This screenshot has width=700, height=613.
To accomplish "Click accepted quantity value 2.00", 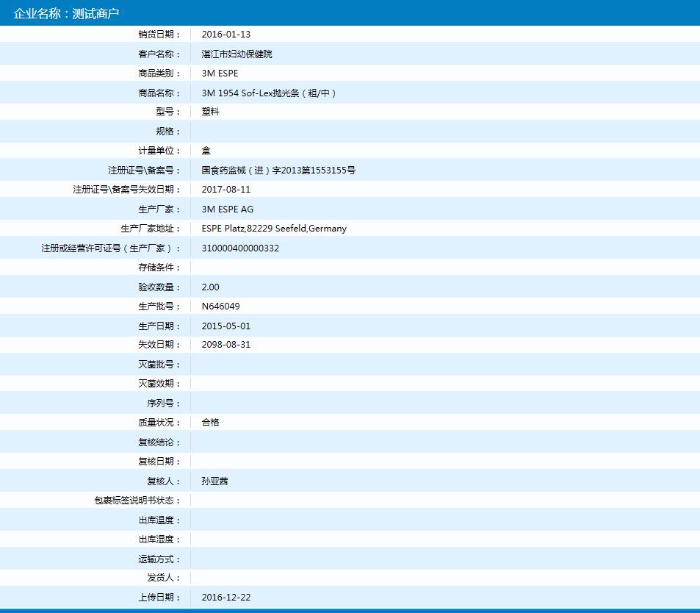I will point(210,287).
